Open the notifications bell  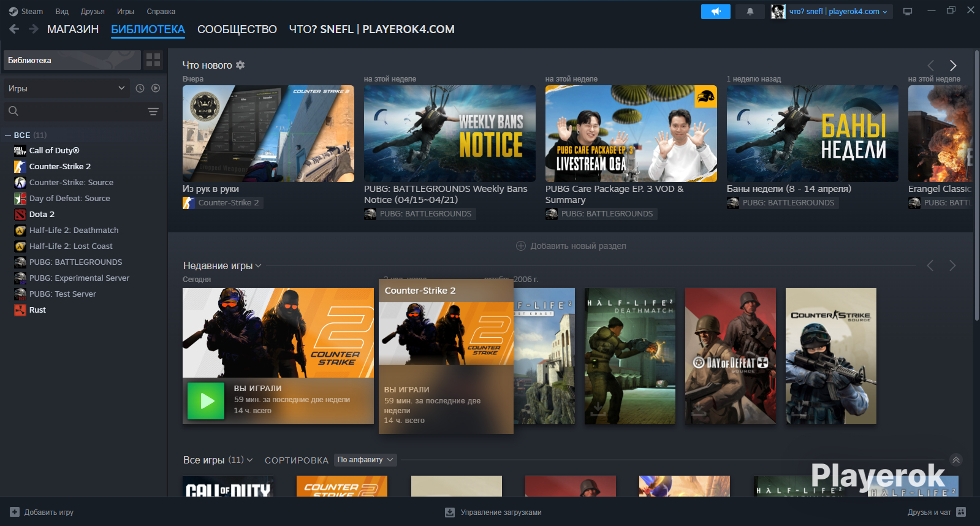[750, 12]
